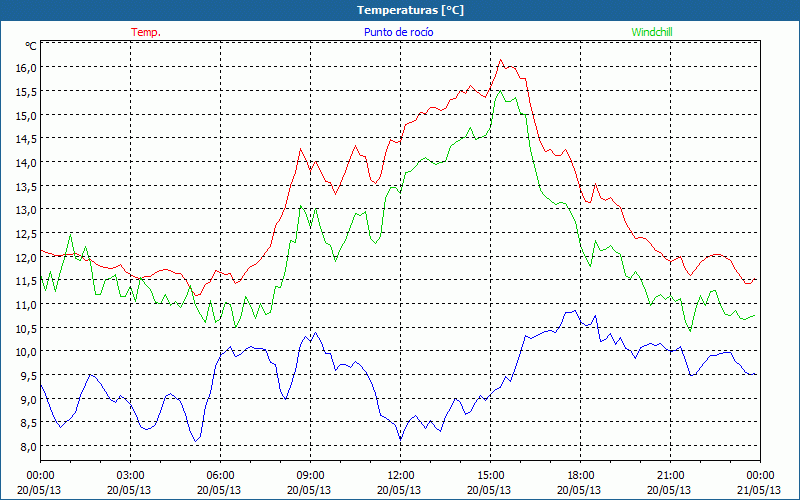Image resolution: width=800 pixels, height=500 pixels.
Task: Click the 13,5 y-axis value
Action: pos(25,186)
